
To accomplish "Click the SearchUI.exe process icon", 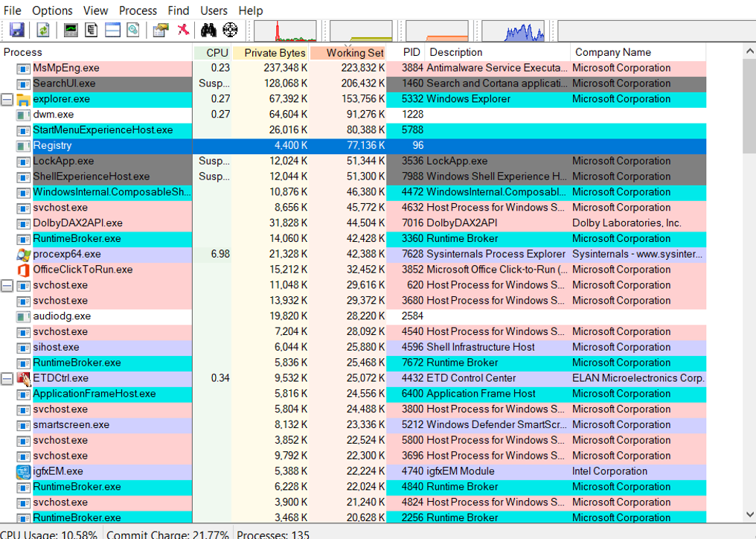I will click(23, 84).
